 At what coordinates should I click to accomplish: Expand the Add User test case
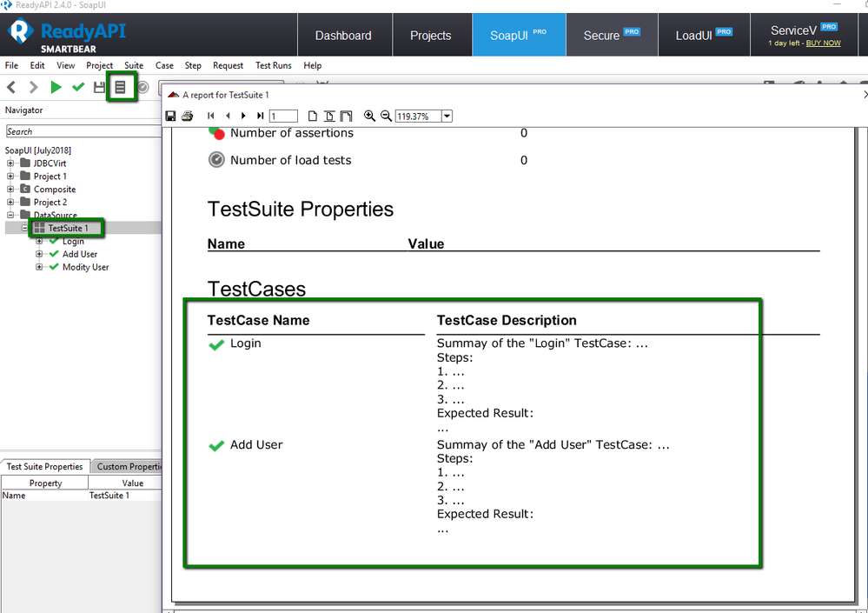[x=39, y=254]
